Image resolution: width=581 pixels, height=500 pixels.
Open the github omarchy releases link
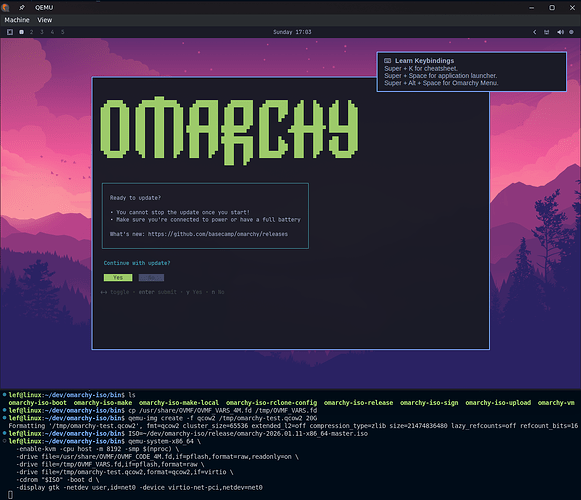pyautogui.click(x=218, y=234)
